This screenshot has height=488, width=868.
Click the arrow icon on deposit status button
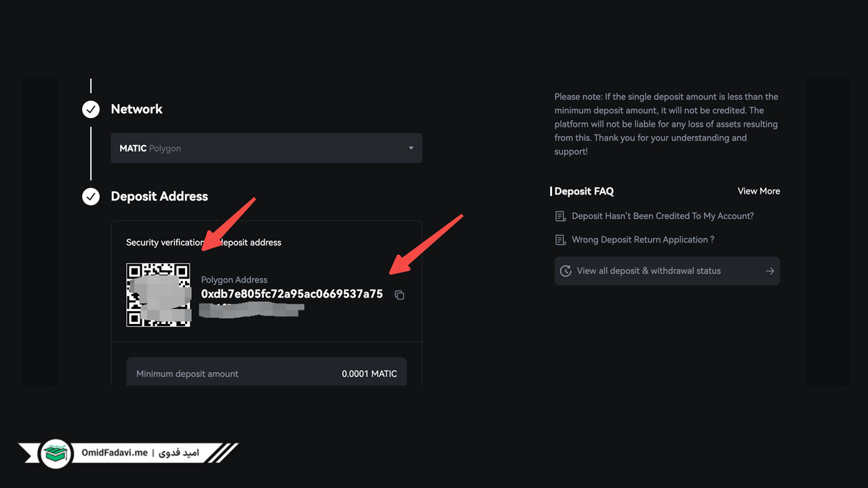click(x=770, y=271)
